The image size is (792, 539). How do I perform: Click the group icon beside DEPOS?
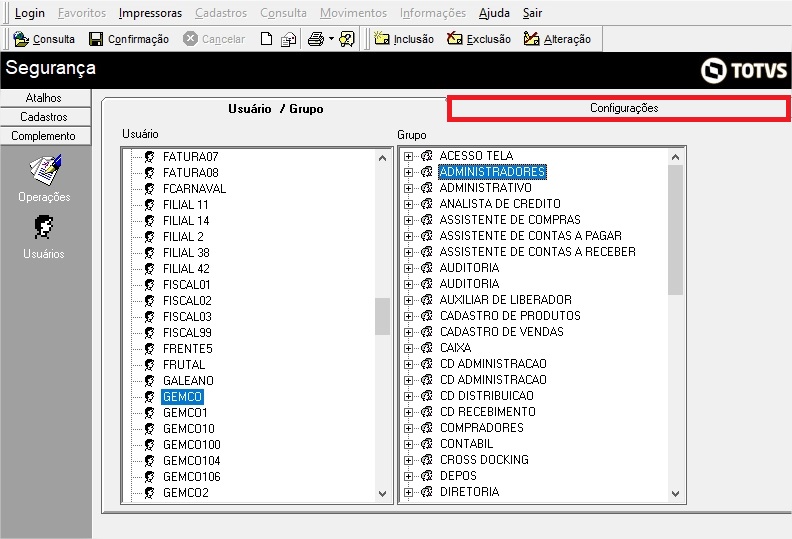coord(427,476)
